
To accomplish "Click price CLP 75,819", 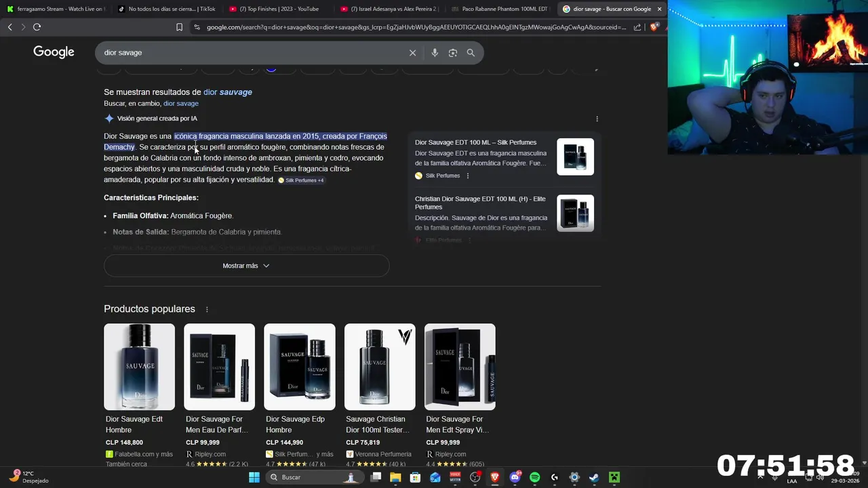I will [x=363, y=443].
